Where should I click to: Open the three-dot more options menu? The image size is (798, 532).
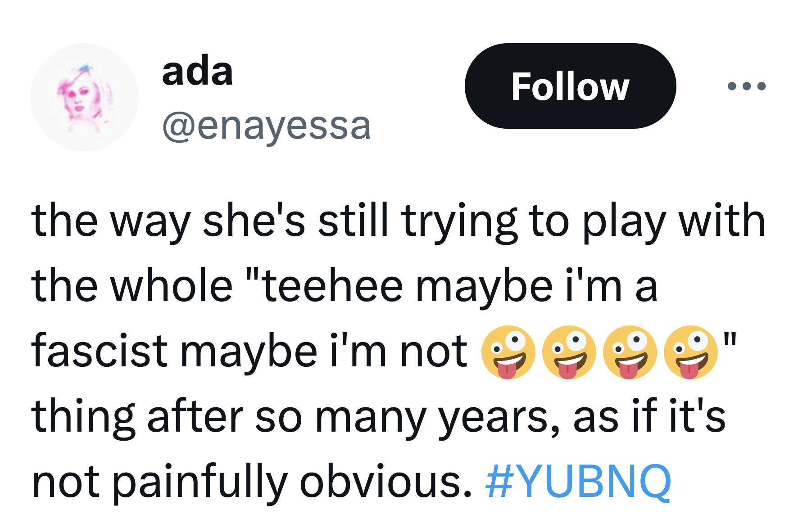(746, 86)
